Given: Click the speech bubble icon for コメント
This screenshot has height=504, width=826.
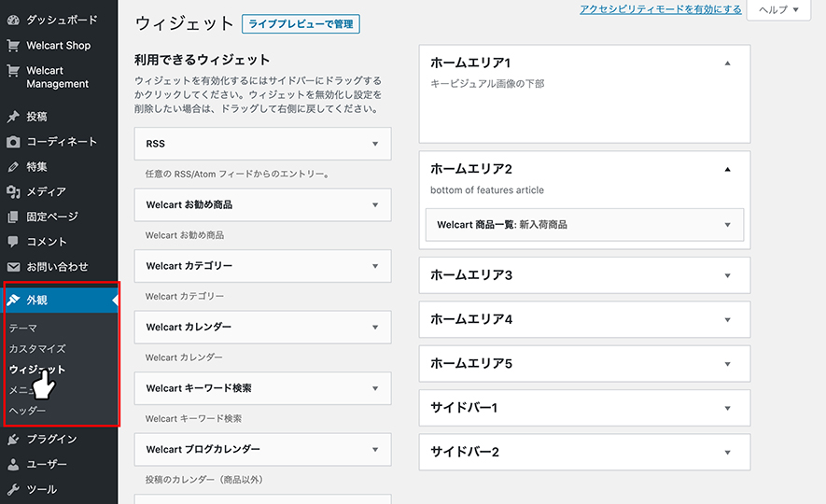Looking at the screenshot, I should coord(13,242).
